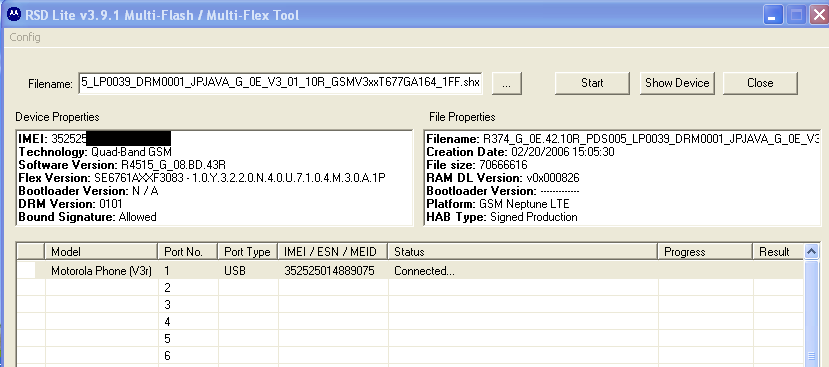Click the selection box of the V3r row
The height and width of the screenshot is (367, 829).
[x=27, y=271]
